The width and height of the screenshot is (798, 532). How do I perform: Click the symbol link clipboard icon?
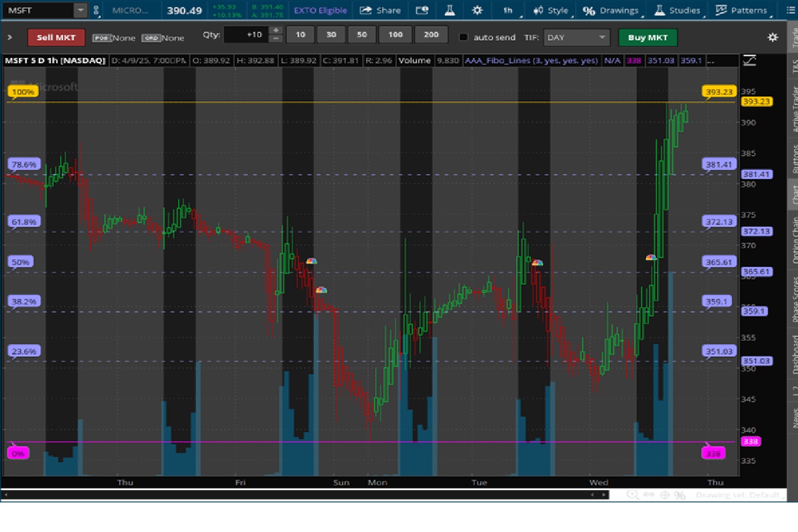(96, 10)
